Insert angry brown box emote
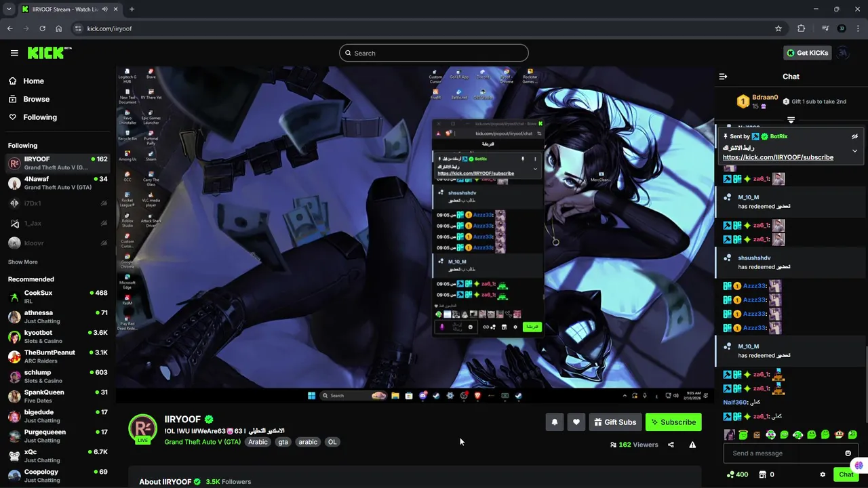This screenshot has height=488, width=868. 757,435
